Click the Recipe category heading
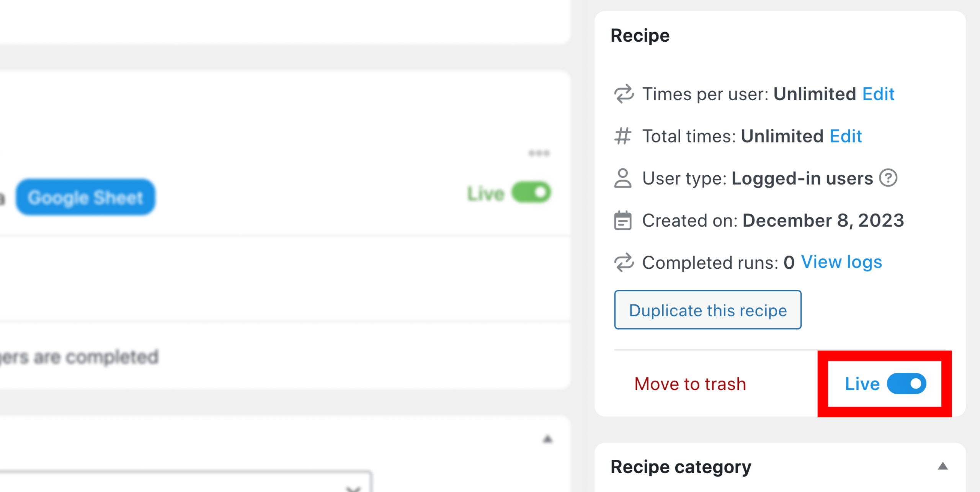 681,467
